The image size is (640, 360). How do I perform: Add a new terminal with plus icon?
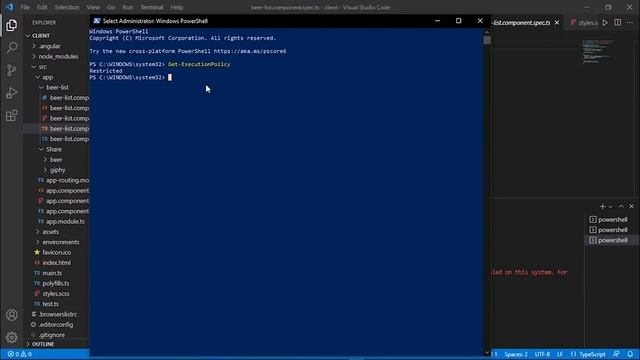tap(602, 207)
